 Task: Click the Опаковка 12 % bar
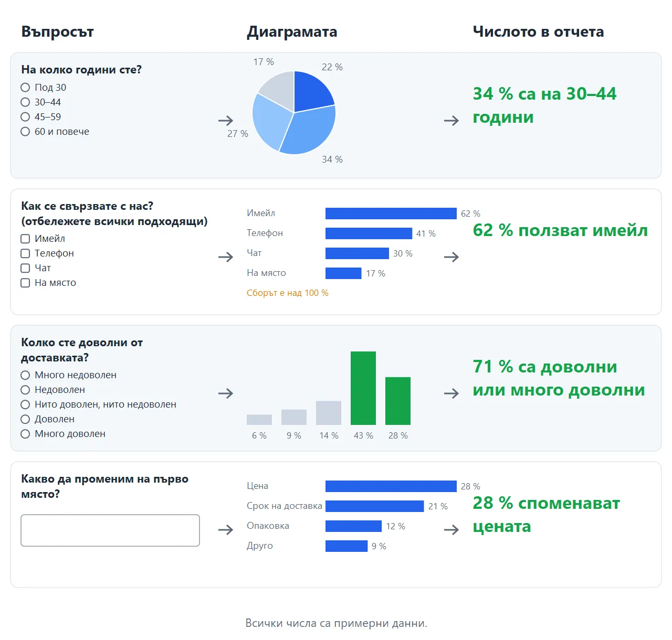click(x=353, y=526)
